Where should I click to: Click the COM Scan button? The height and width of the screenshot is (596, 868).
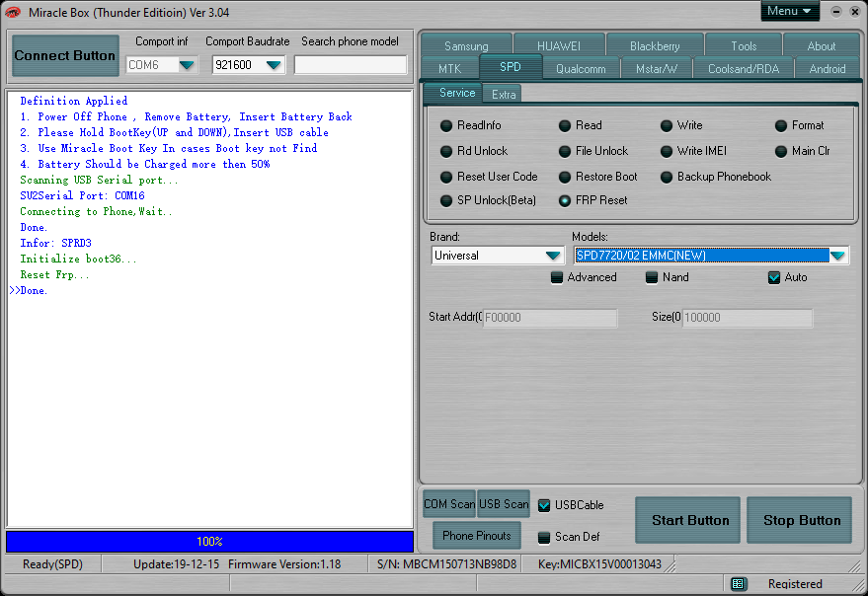(x=449, y=504)
